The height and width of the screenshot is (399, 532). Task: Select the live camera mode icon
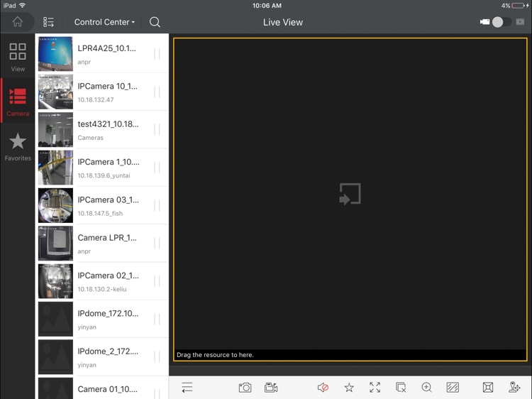[484, 22]
